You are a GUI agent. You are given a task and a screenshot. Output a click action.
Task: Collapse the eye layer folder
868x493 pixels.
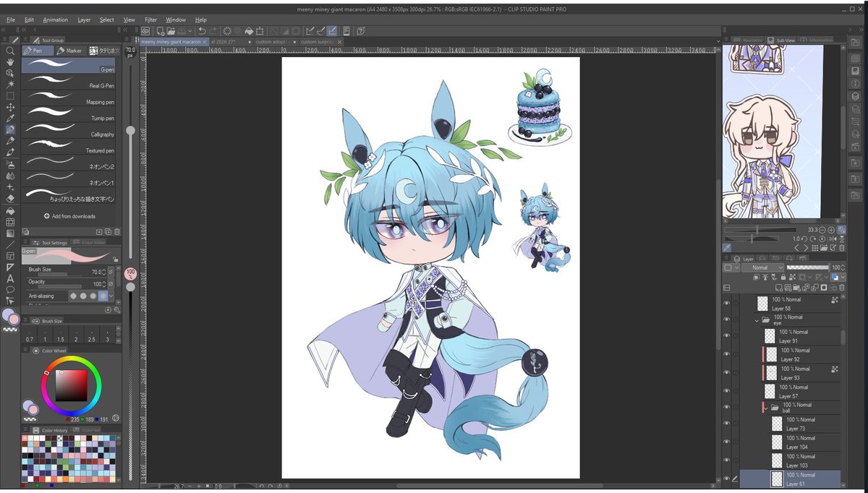tap(757, 320)
